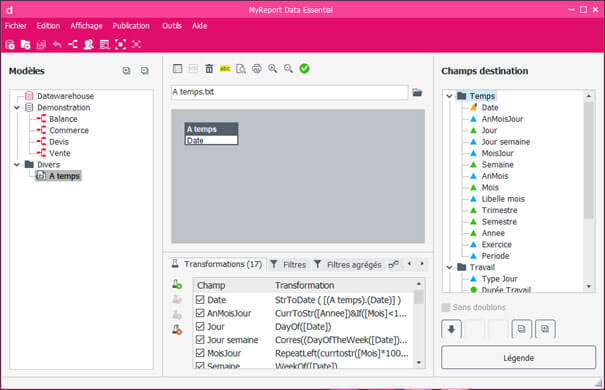The width and height of the screenshot is (605, 390).
Task: Click the Date field in A temps table box
Action: [x=211, y=140]
